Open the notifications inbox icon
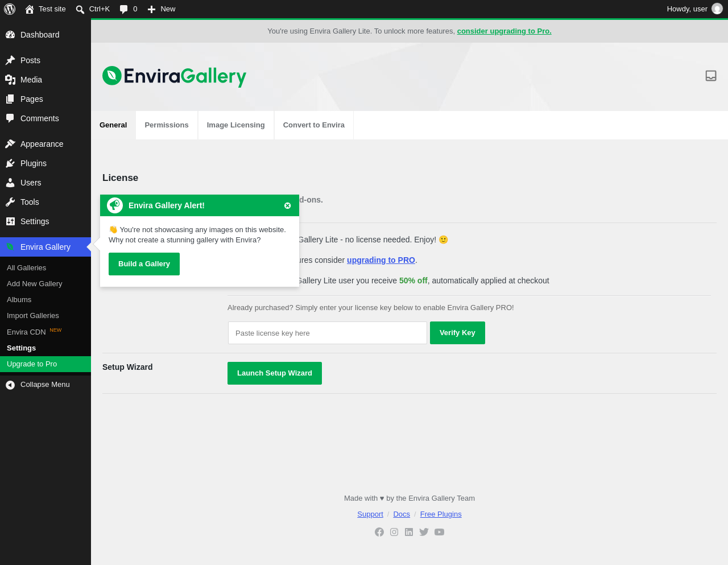This screenshot has width=728, height=565. coord(710,76)
